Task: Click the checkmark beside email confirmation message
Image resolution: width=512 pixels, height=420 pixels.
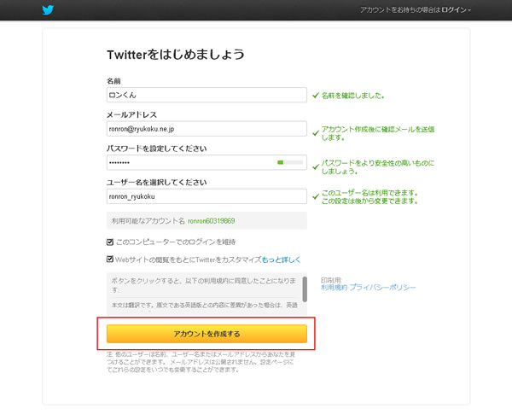Action: 316,133
